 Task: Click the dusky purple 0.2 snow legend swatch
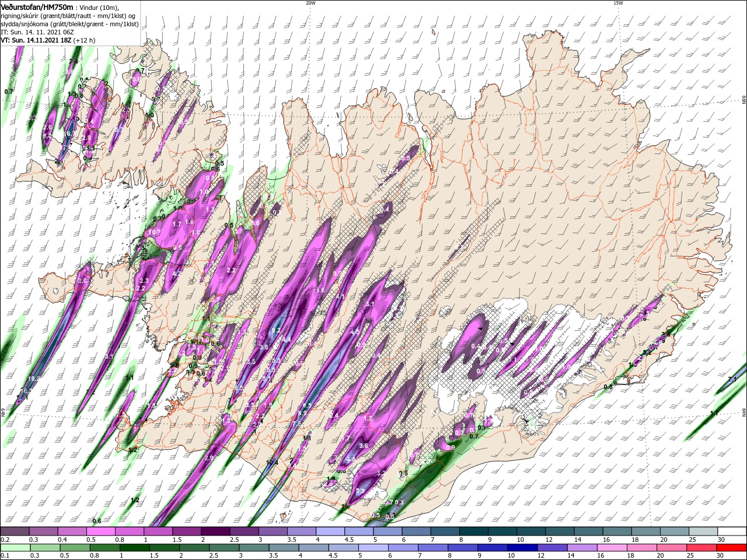coord(15,531)
